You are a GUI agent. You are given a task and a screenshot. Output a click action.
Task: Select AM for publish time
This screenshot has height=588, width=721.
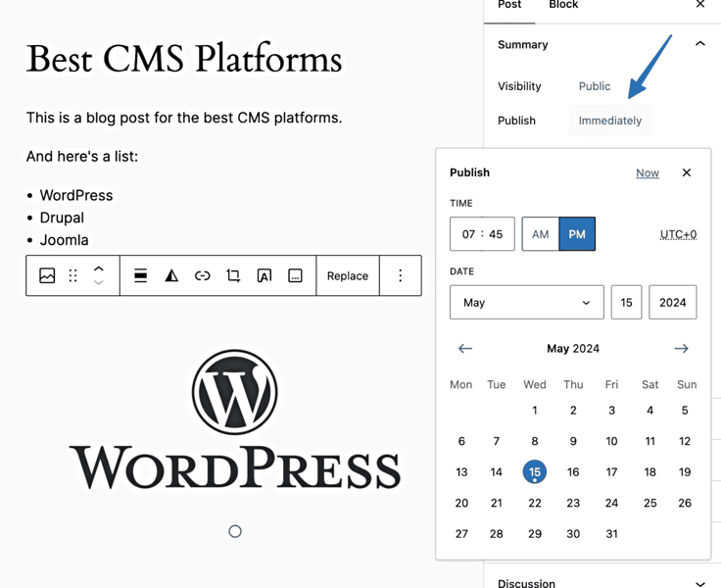[541, 234]
